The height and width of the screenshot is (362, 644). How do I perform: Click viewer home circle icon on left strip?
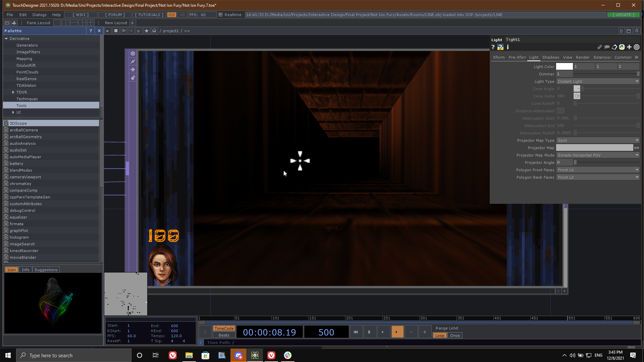point(133,54)
